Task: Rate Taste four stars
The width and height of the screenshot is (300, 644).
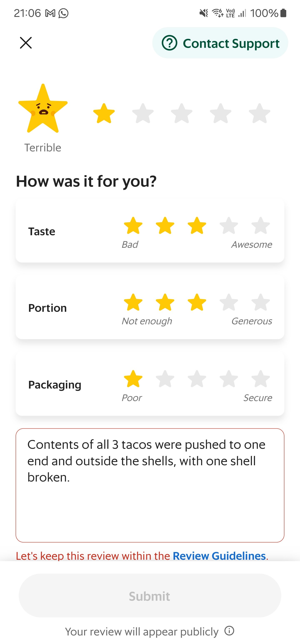Action: [229, 225]
